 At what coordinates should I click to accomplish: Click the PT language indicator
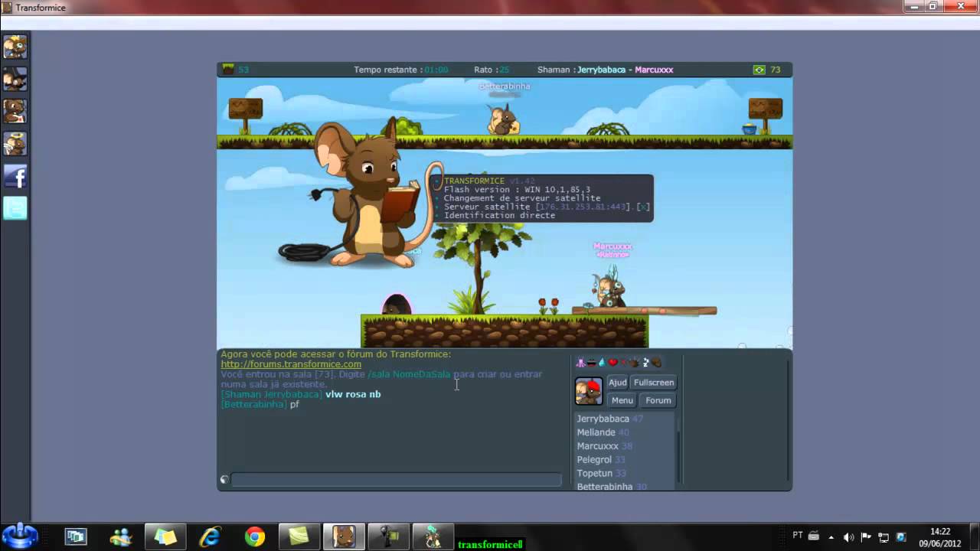point(798,536)
